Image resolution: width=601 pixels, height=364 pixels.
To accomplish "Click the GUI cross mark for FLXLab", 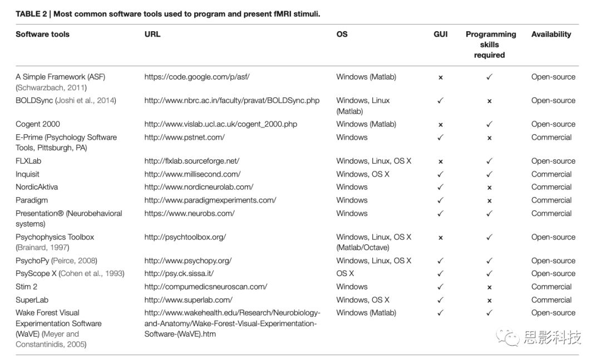I will coord(440,161).
